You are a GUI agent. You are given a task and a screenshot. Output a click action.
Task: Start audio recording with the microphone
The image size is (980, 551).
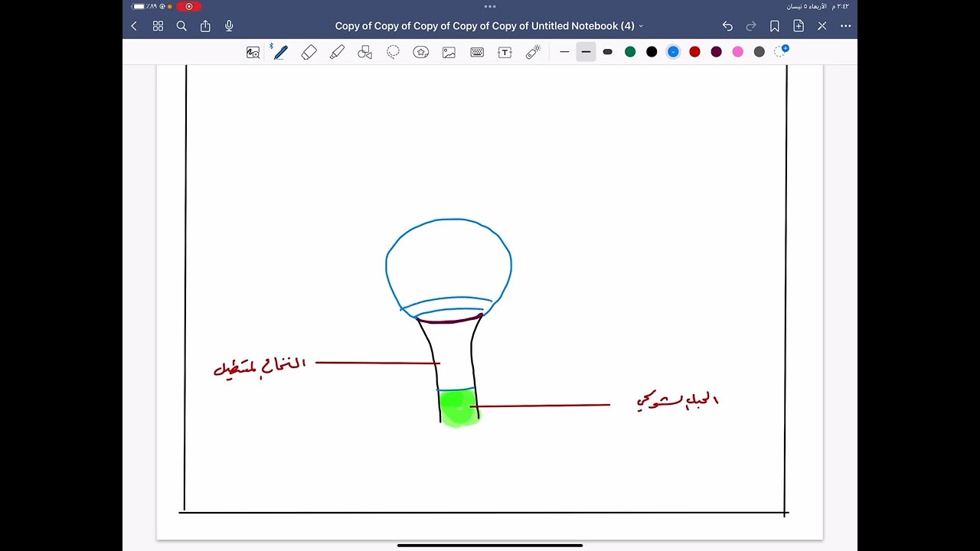[x=229, y=26]
